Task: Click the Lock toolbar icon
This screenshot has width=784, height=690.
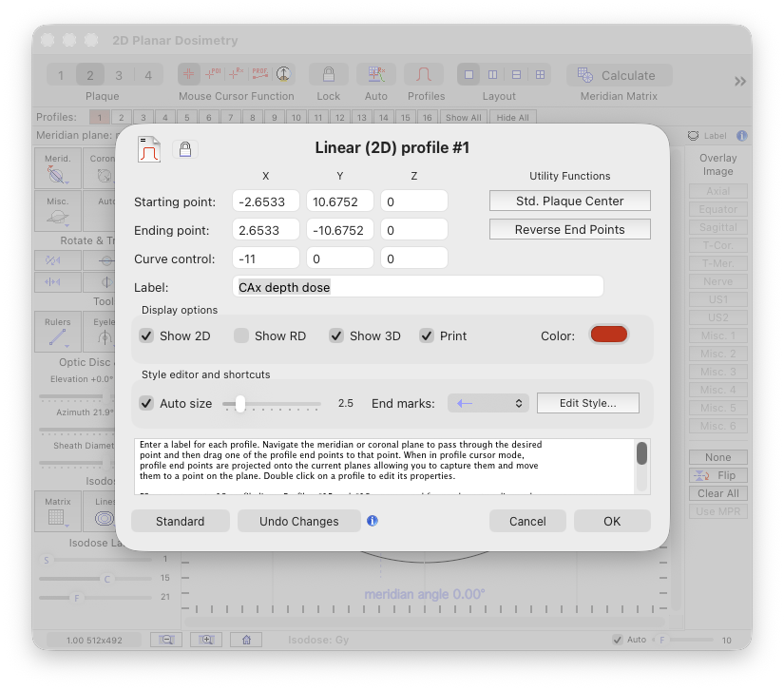Action: (x=329, y=75)
